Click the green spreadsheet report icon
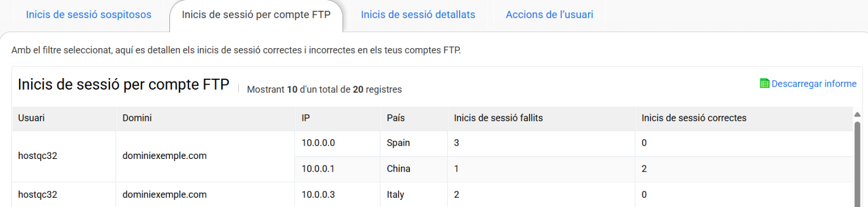The height and width of the screenshot is (207, 868). point(764,84)
